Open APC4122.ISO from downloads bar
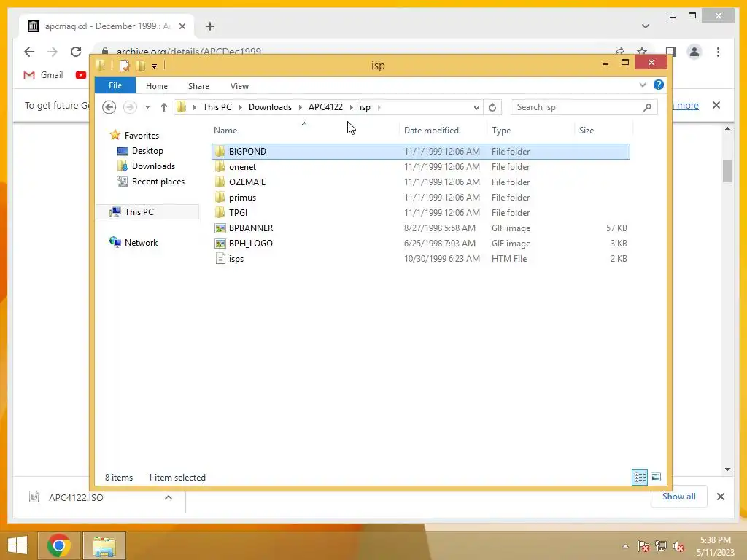 pos(75,497)
